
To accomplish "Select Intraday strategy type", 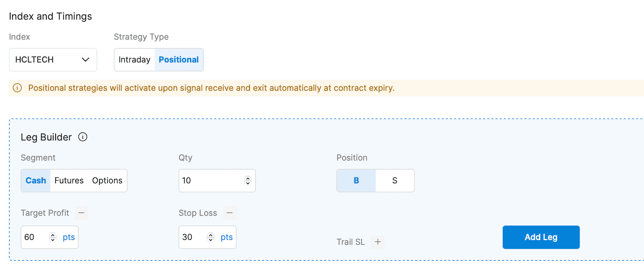I will (x=134, y=60).
